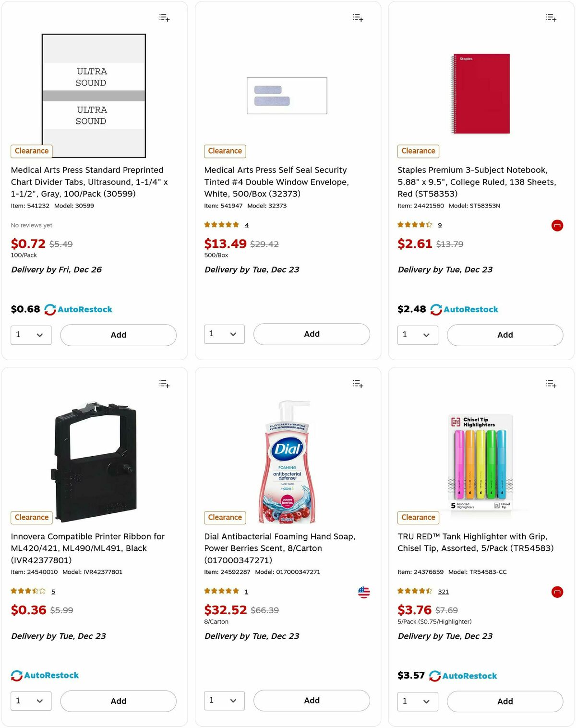576x728 pixels.
Task: Click the Made in USA flag icon on the Dial soap
Action: point(364,592)
